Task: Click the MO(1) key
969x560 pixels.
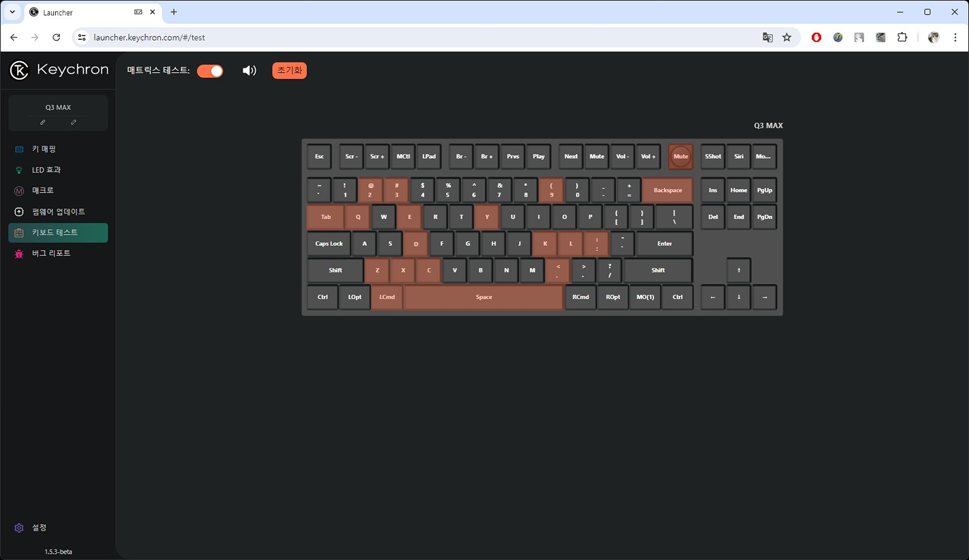Action: [x=645, y=297]
